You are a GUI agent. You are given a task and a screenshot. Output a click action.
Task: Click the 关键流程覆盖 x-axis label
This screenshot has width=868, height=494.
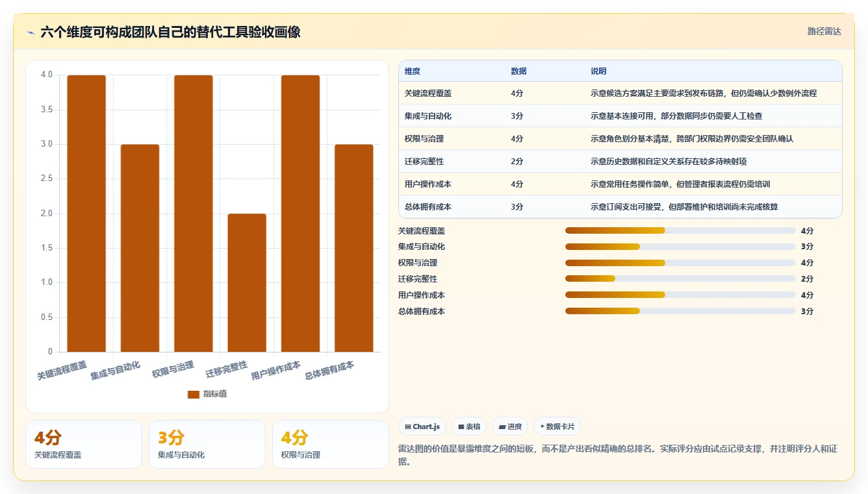(x=62, y=371)
